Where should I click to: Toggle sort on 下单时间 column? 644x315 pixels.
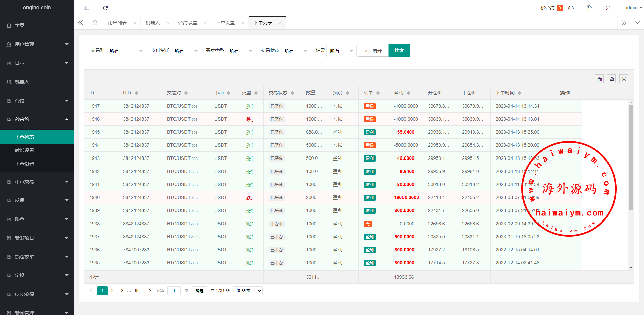coord(520,93)
